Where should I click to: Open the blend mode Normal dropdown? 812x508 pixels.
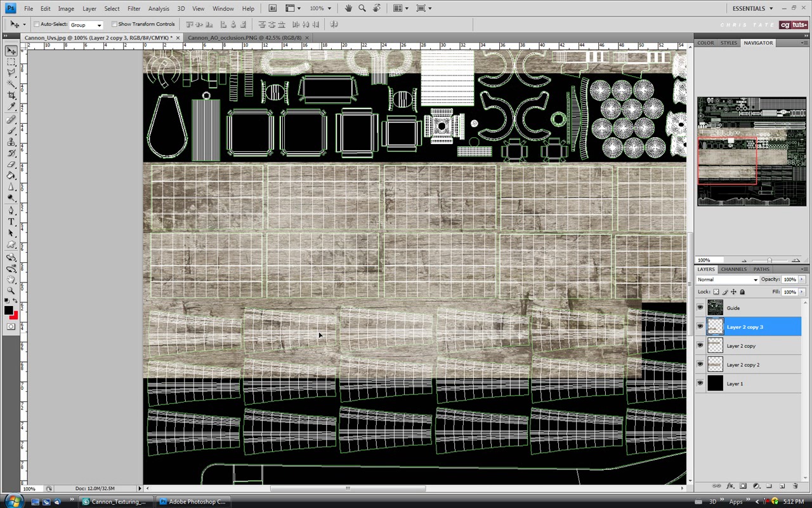727,279
